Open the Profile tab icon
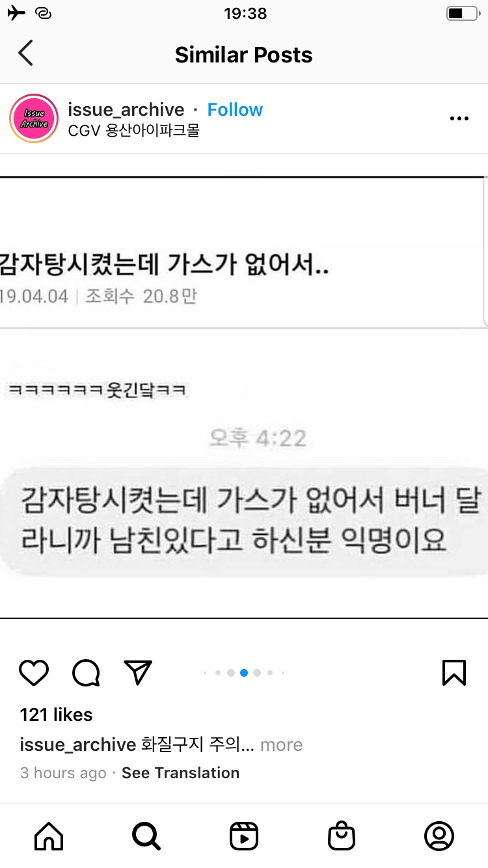Viewport: 488px width, 868px height. (439, 836)
